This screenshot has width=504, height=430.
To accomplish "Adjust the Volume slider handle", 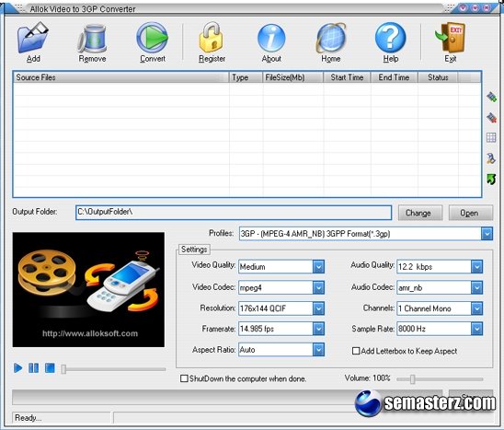I will pos(412,378).
